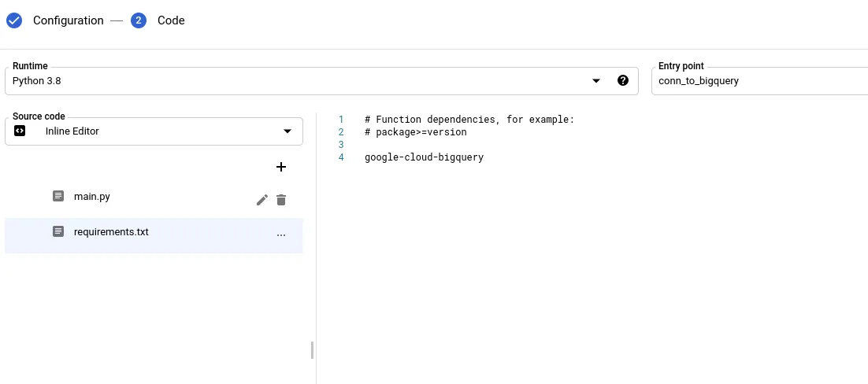
Task: Open more options for requirements.txt
Action: (281, 234)
